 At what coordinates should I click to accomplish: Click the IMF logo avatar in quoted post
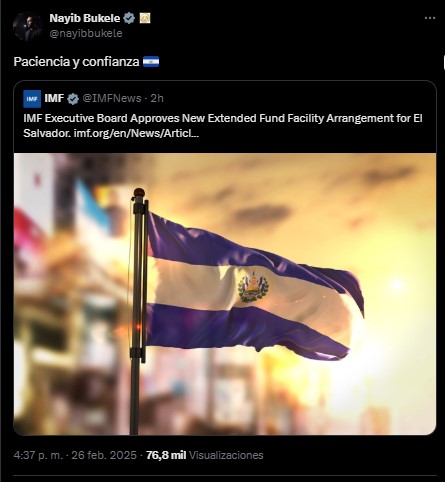coord(32,99)
